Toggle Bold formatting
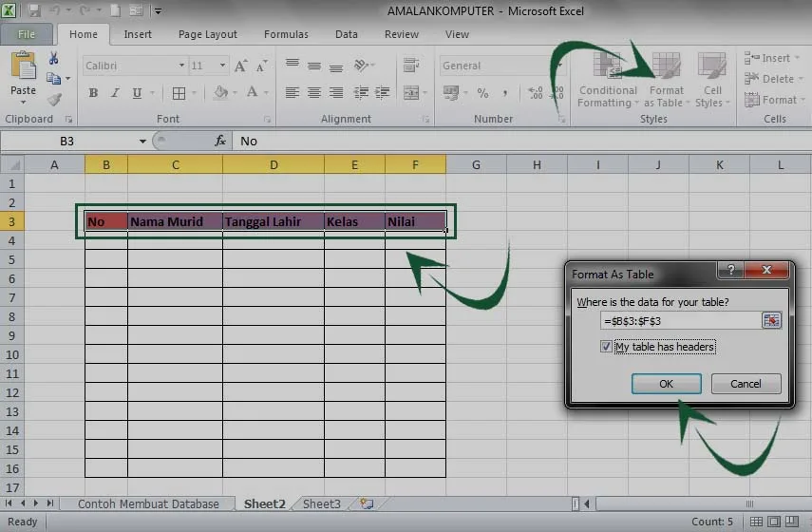Viewport: 812px width, 532px height. (93, 93)
